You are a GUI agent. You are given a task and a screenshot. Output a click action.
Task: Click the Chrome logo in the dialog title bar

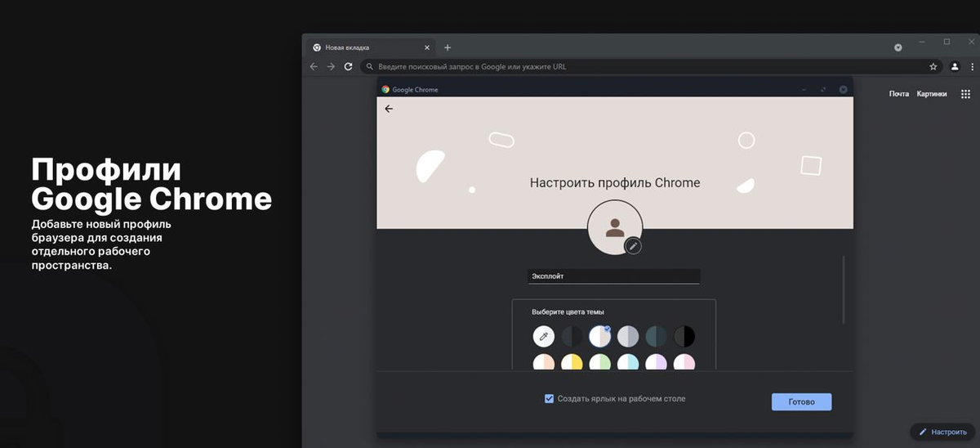pyautogui.click(x=385, y=89)
